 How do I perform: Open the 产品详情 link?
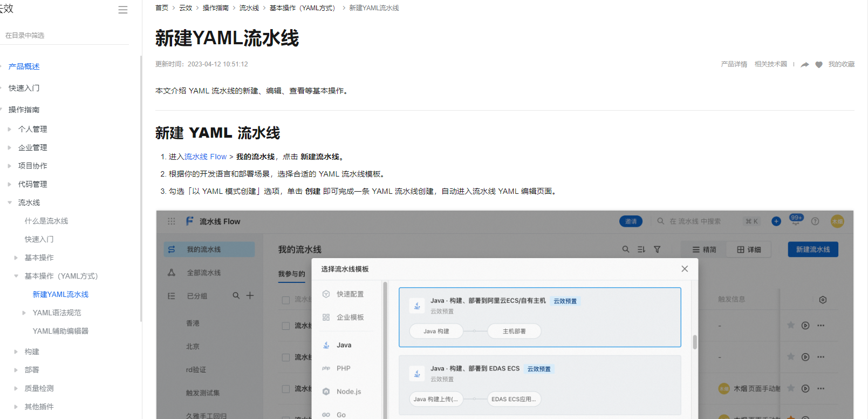click(734, 64)
